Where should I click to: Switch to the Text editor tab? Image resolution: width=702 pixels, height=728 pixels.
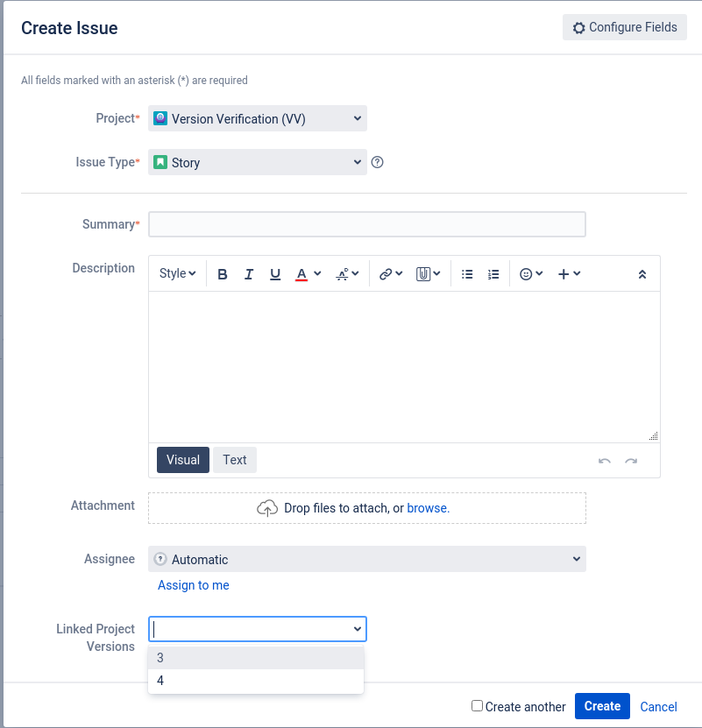click(235, 460)
